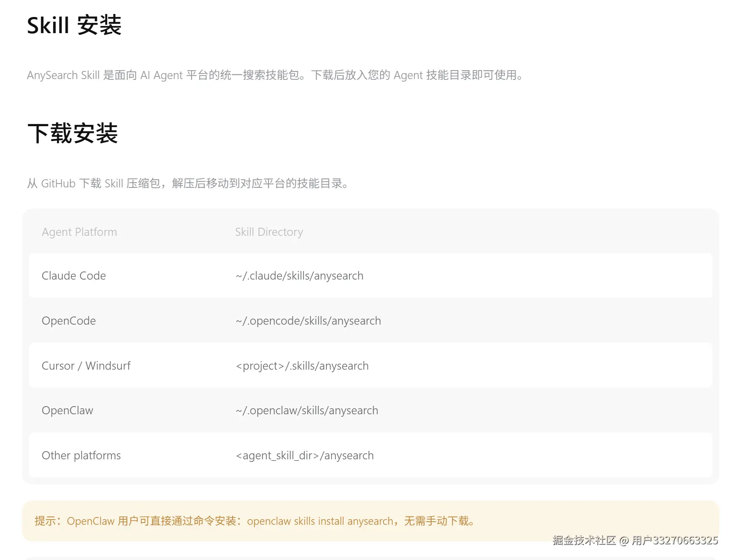732x560 pixels.
Task: Click the 'Agent Platform' column header
Action: pos(79,232)
